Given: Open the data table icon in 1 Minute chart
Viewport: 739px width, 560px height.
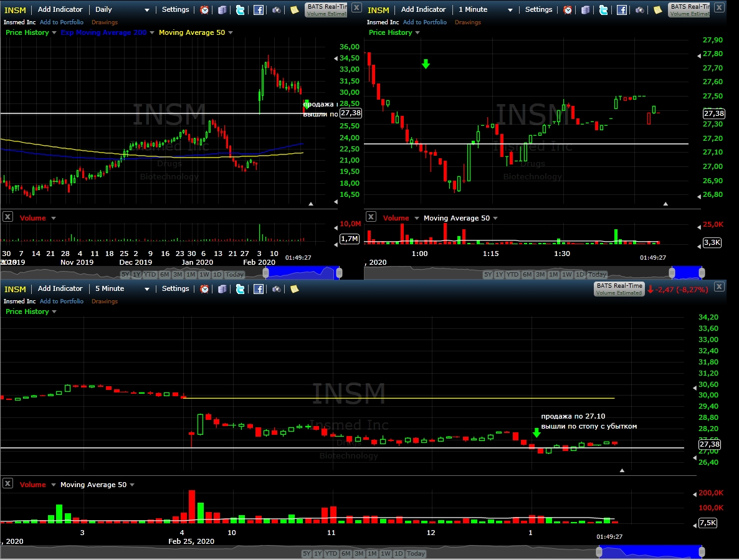Looking at the screenshot, I should (x=585, y=10).
